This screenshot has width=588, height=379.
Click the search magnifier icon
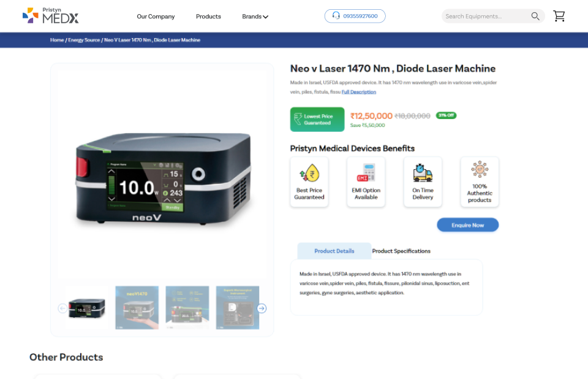[535, 16]
